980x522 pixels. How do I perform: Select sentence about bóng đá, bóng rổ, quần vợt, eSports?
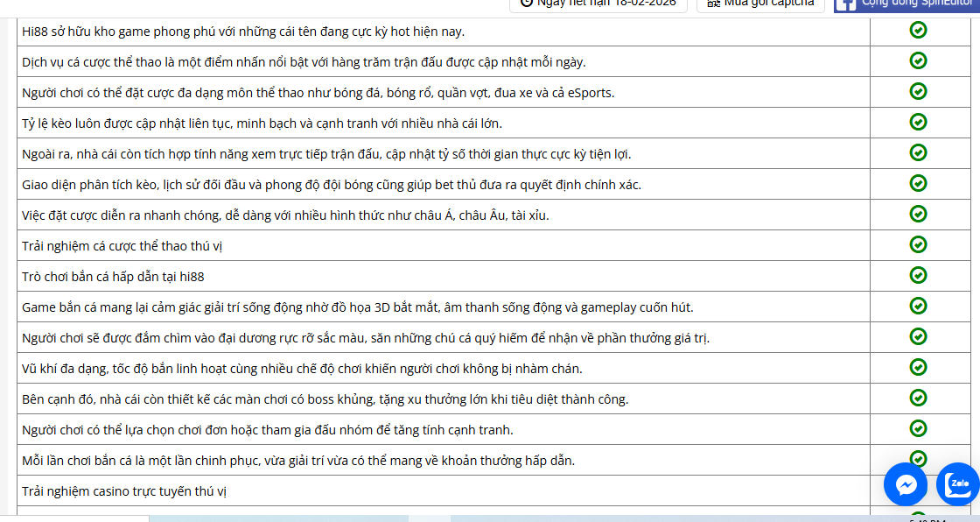pyautogui.click(x=318, y=93)
